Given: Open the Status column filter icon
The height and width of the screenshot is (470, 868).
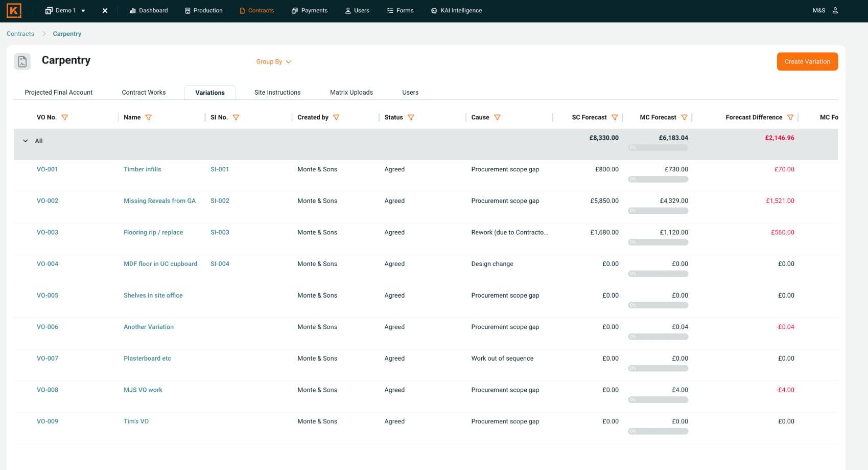Looking at the screenshot, I should click(411, 118).
